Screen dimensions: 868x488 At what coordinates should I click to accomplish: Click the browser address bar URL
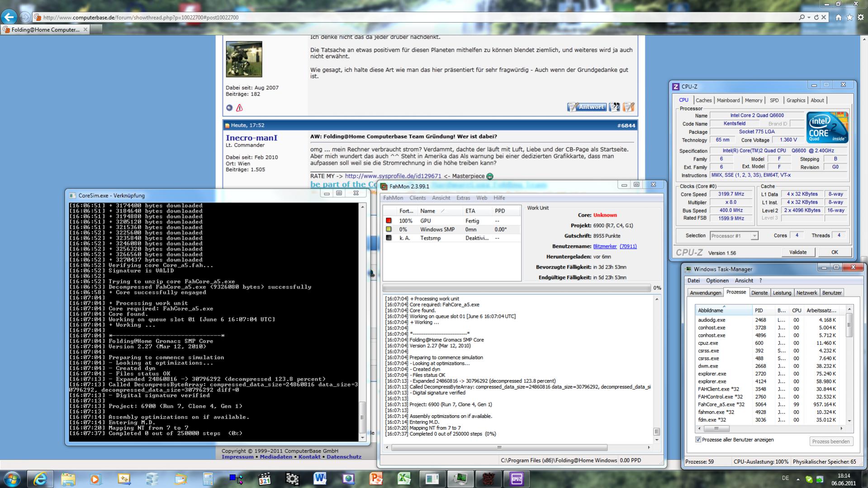(x=141, y=18)
